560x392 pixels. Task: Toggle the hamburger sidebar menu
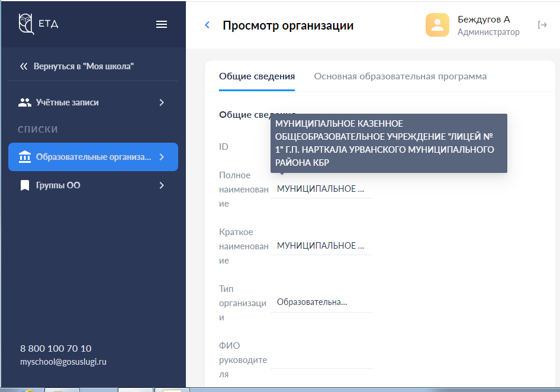click(x=162, y=24)
